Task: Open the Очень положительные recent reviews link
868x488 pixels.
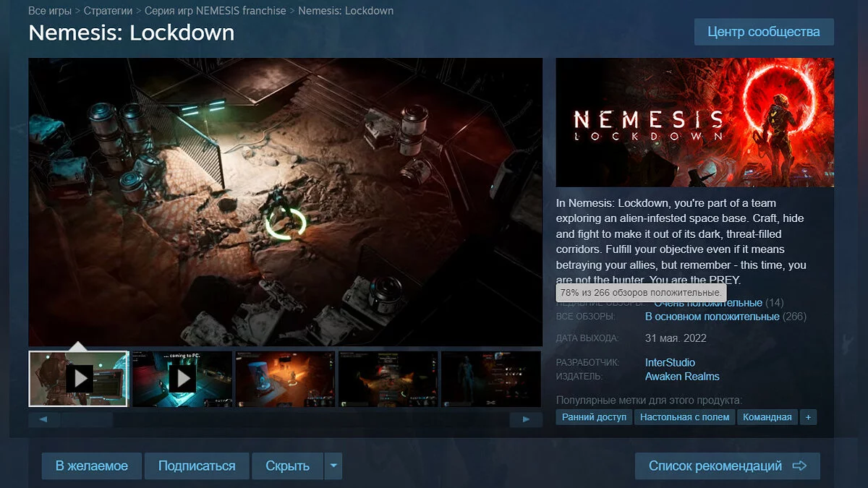Action: click(708, 303)
